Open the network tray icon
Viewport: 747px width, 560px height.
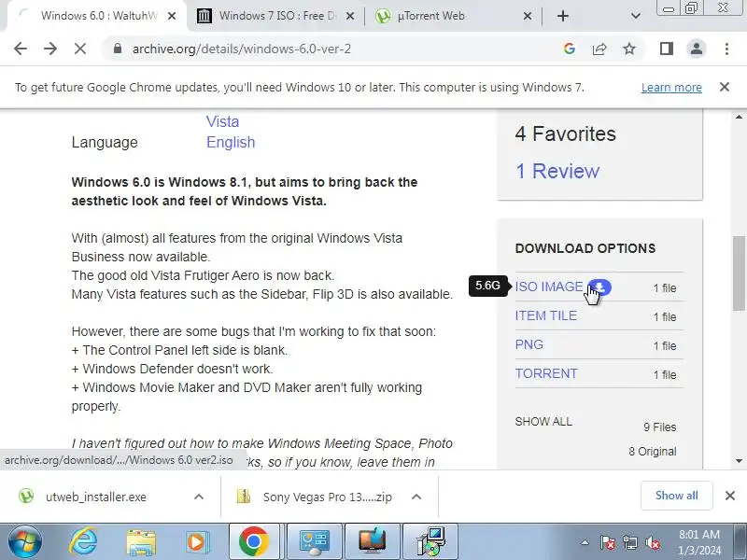629,542
